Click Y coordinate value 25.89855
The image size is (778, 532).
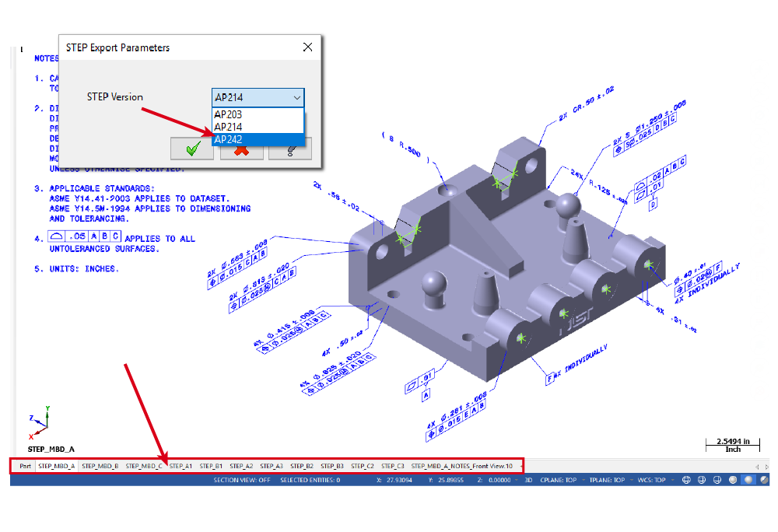pos(450,480)
